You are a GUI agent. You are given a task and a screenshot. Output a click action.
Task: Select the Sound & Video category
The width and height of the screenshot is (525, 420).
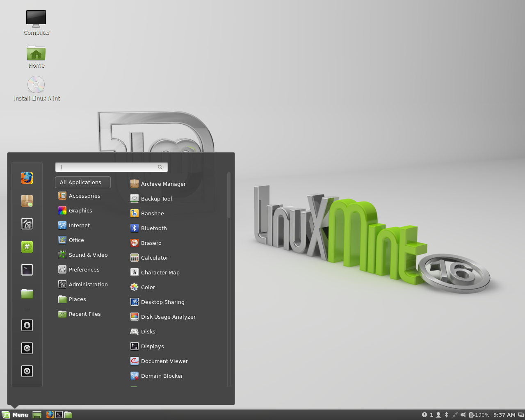click(x=88, y=255)
